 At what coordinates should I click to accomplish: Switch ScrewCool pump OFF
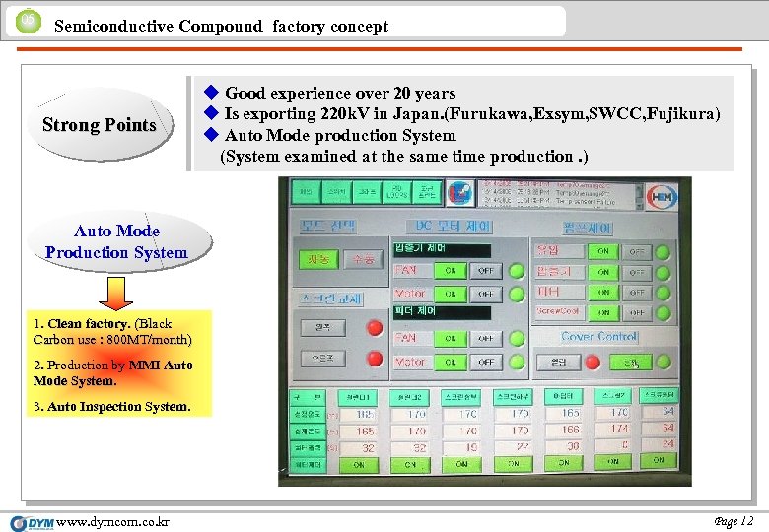637,312
